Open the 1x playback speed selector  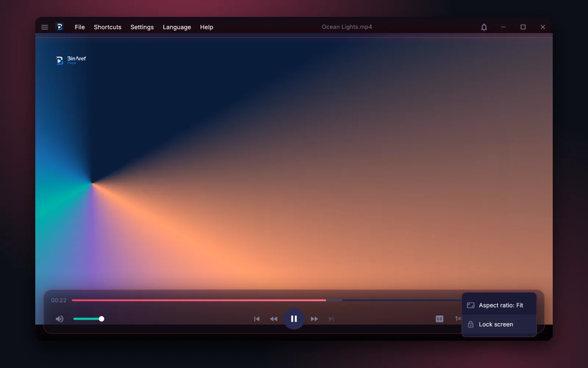[x=458, y=319]
